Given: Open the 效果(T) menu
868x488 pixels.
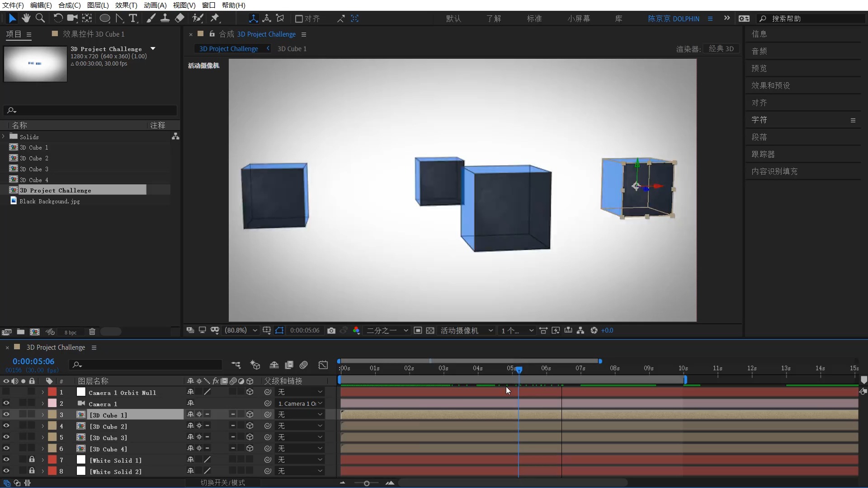Looking at the screenshot, I should (126, 5).
